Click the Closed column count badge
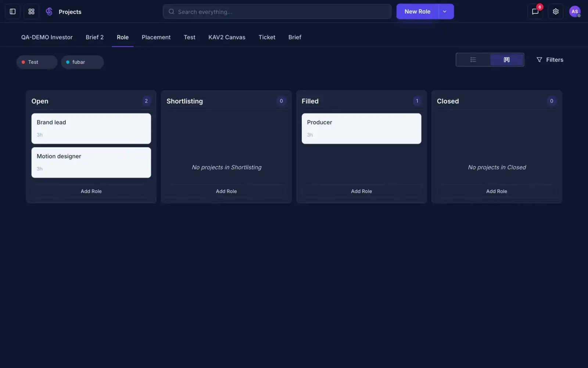This screenshot has height=368, width=588. click(552, 101)
